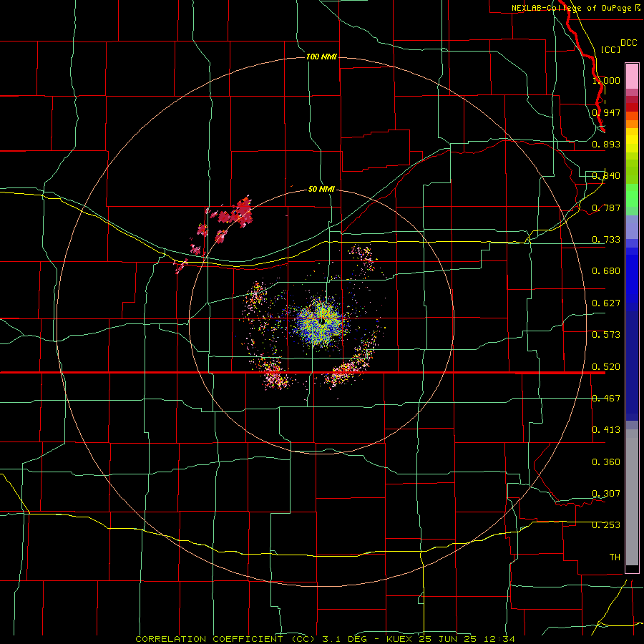The image size is (644, 644).
Task: Click the [CC] product label
Action: pyautogui.click(x=610, y=49)
